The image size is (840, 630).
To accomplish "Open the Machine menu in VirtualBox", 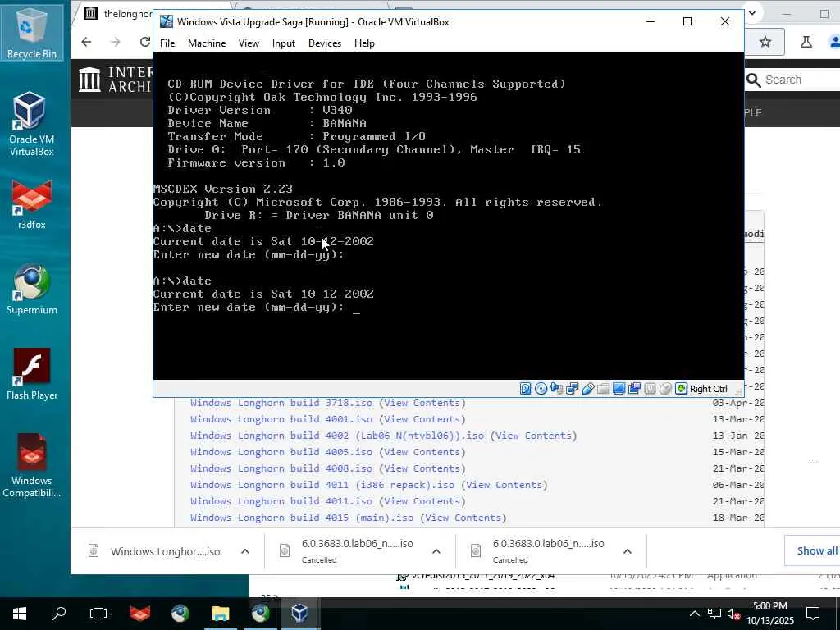I will [207, 43].
